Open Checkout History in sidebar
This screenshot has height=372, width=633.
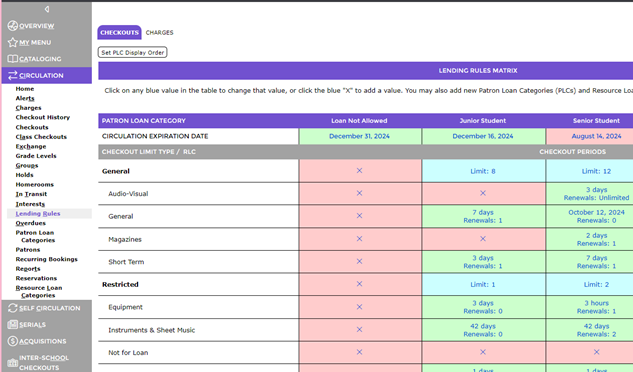[43, 117]
